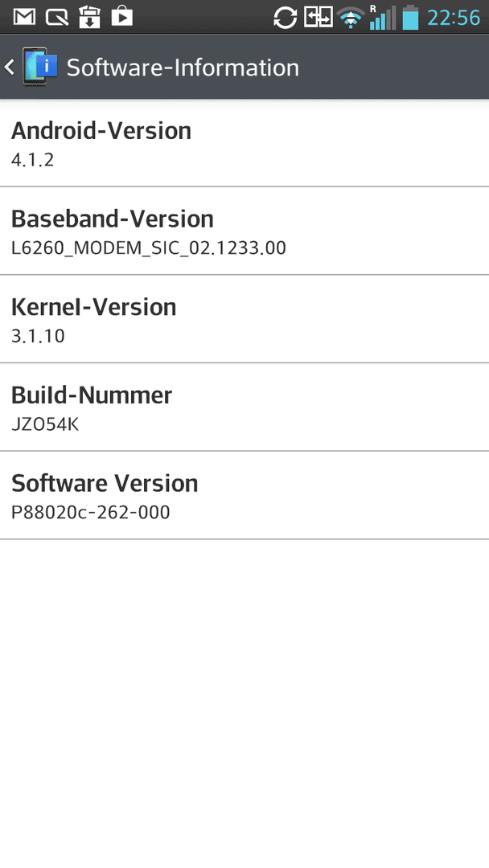Tap the battery status icon
Image resolution: width=489 pixels, height=868 pixels.
[410, 17]
